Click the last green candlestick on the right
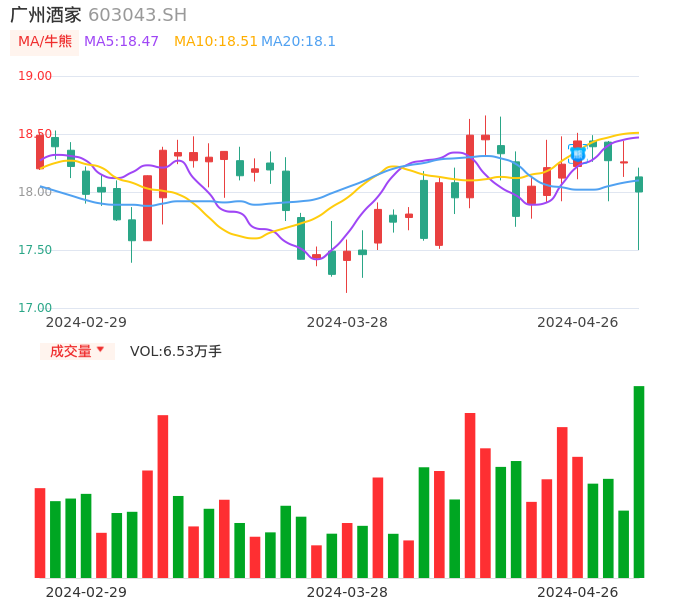686x606 pixels. 639,184
